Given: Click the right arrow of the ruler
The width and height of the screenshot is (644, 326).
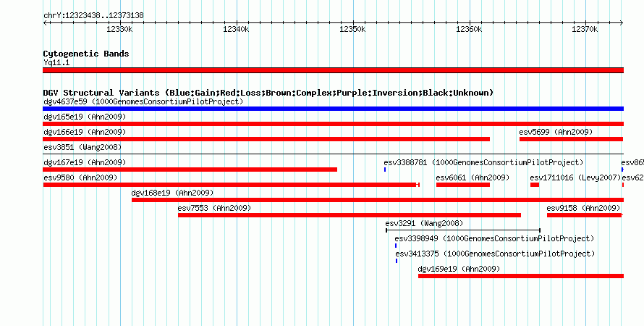Looking at the screenshot, I should [x=622, y=22].
